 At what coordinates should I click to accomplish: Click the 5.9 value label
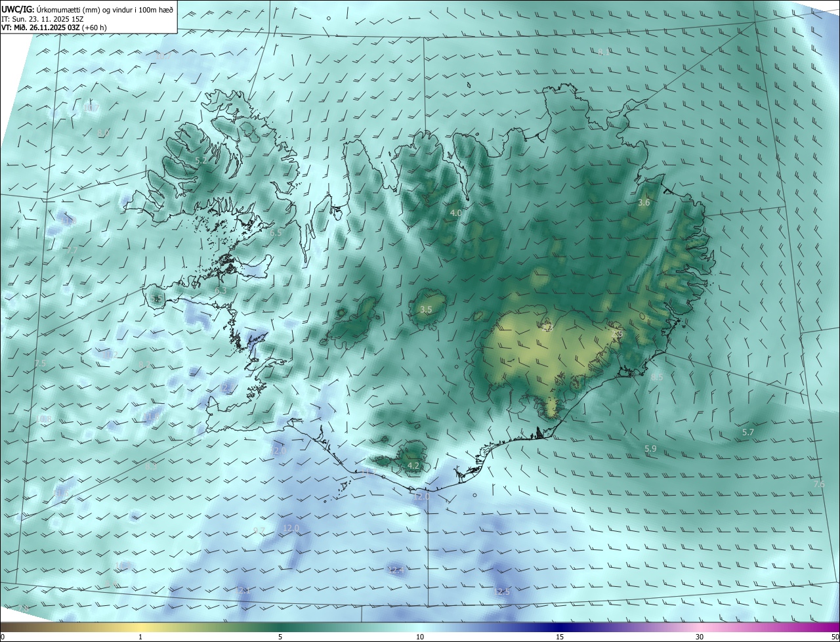pos(650,449)
